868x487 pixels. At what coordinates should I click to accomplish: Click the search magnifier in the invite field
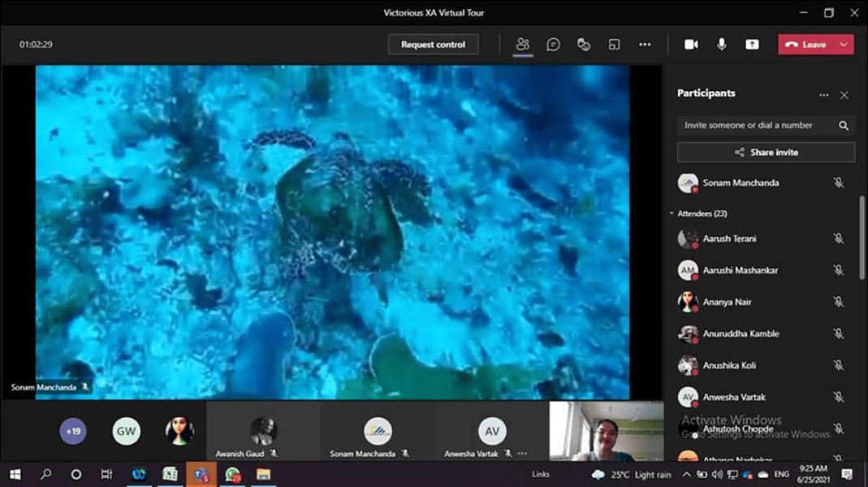click(844, 126)
